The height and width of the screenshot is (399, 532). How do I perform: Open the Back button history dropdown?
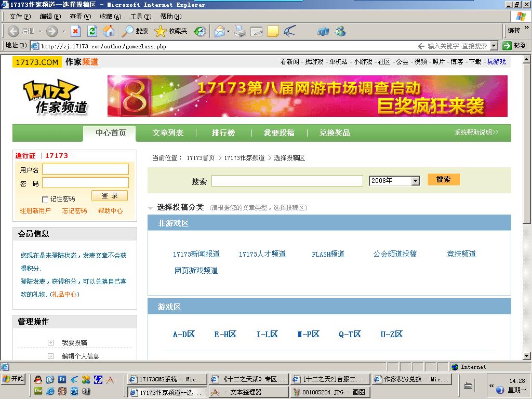pos(40,31)
